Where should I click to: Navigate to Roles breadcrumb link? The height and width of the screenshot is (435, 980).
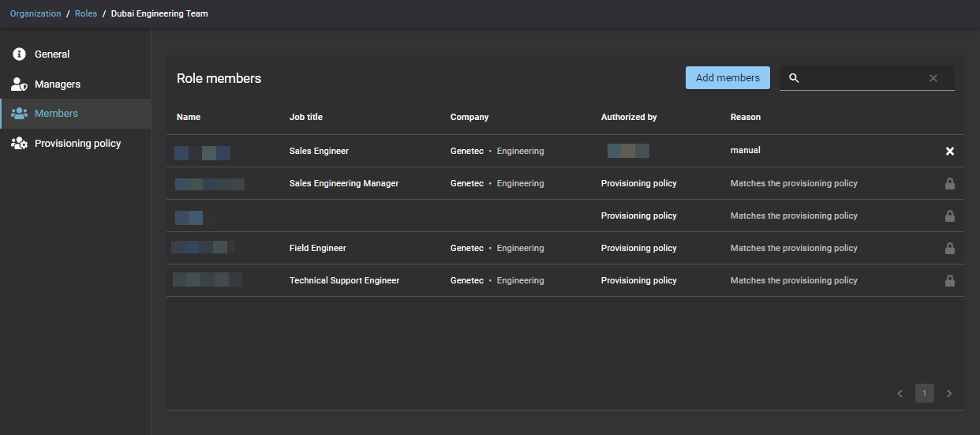86,13
